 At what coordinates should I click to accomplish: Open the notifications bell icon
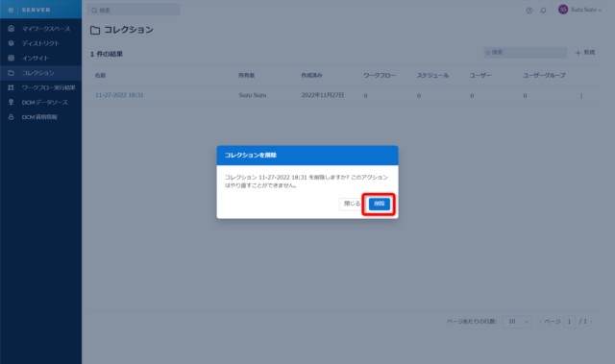click(x=543, y=11)
